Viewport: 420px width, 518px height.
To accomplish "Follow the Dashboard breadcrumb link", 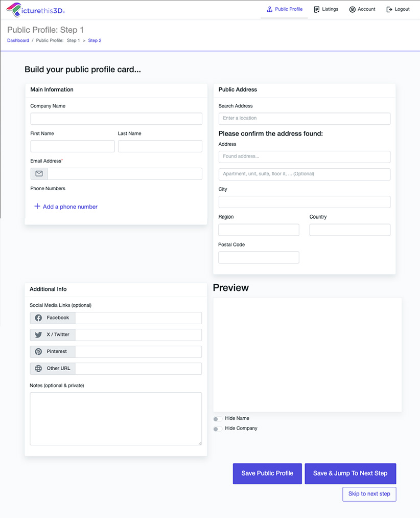I will [x=18, y=40].
